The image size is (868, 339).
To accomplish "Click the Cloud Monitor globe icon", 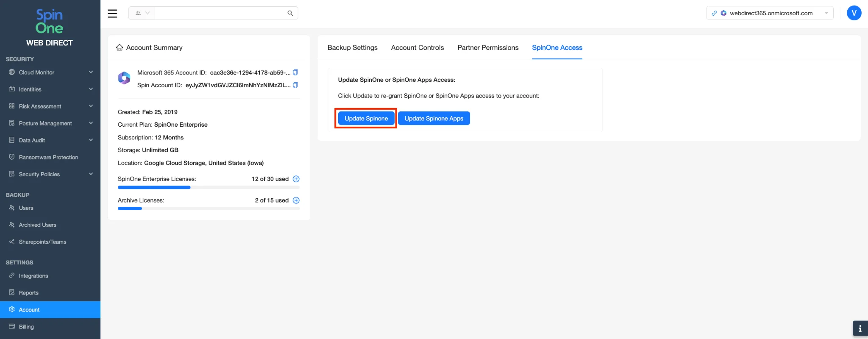I will point(12,72).
